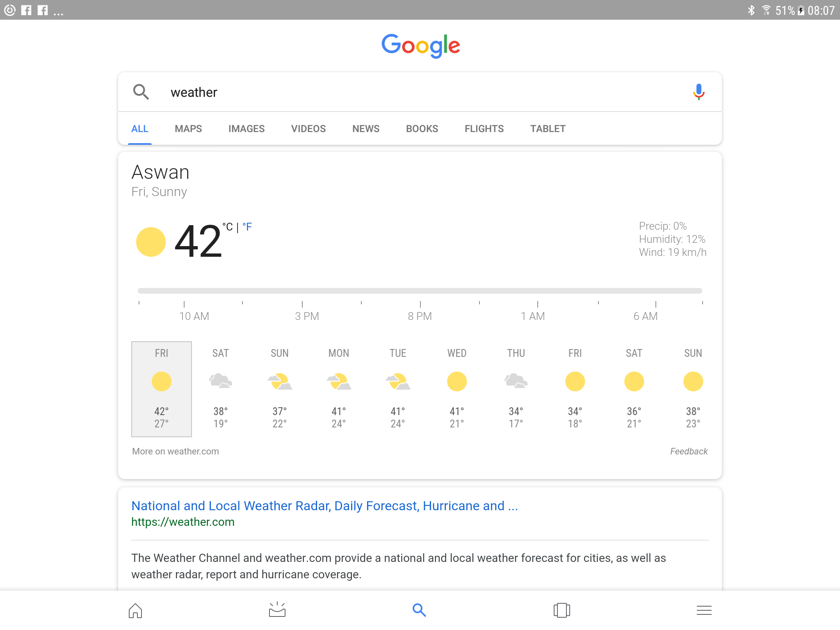840x630 pixels.
Task: Select the blue search icon in bottom bar
Action: (419, 610)
